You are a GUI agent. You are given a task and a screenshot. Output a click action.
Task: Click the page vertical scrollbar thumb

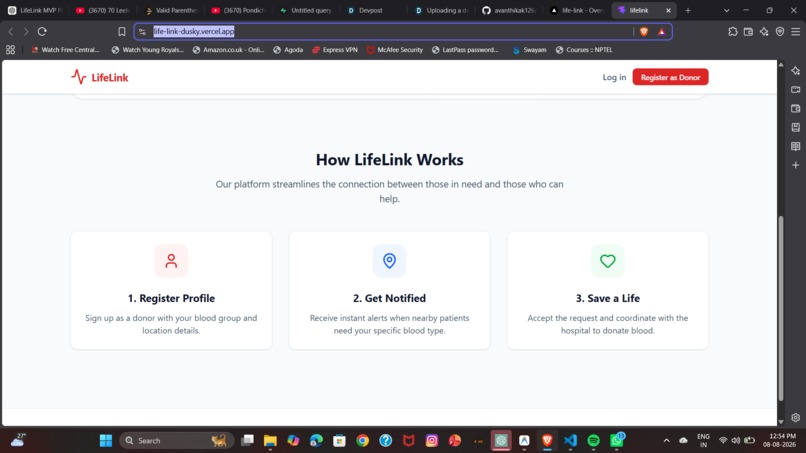tap(781, 309)
